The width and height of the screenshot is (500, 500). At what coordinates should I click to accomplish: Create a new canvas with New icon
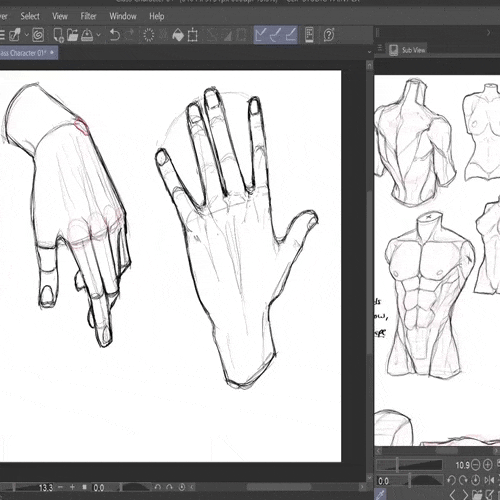click(x=58, y=35)
